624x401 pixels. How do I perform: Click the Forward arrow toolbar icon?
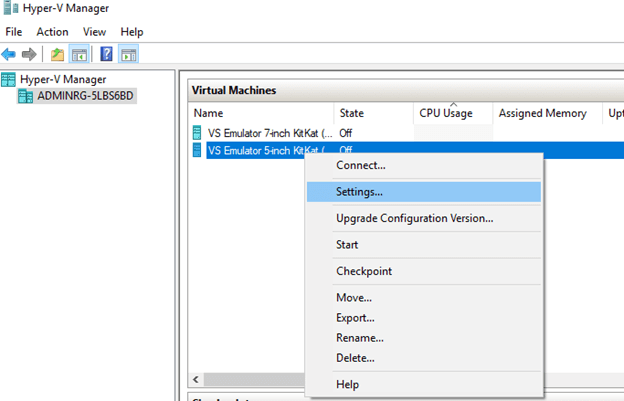[x=29, y=54]
